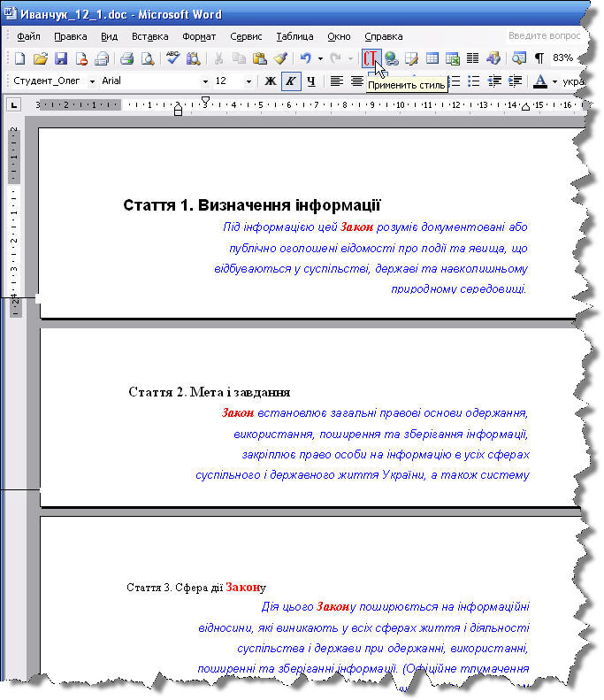Click the Columns layout icon
The width and height of the screenshot is (604, 700).
coord(473,58)
